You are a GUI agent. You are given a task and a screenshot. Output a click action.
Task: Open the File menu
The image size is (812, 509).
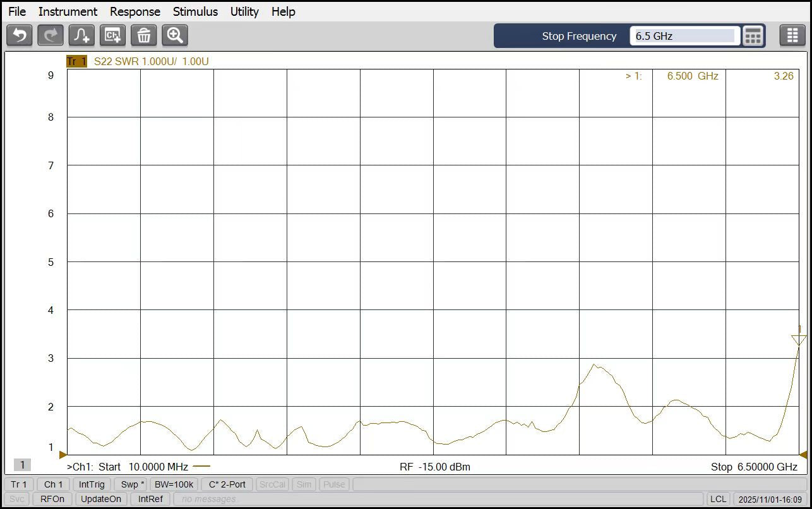point(17,11)
